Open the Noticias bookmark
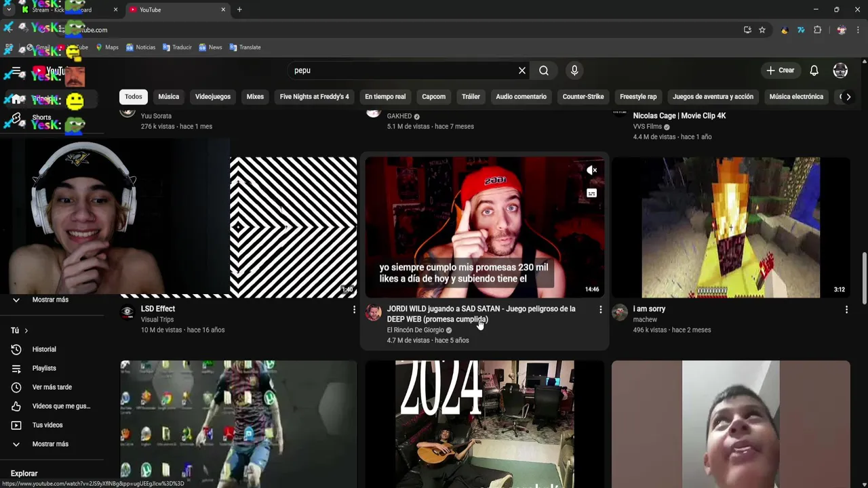Image resolution: width=868 pixels, height=488 pixels. pos(140,47)
